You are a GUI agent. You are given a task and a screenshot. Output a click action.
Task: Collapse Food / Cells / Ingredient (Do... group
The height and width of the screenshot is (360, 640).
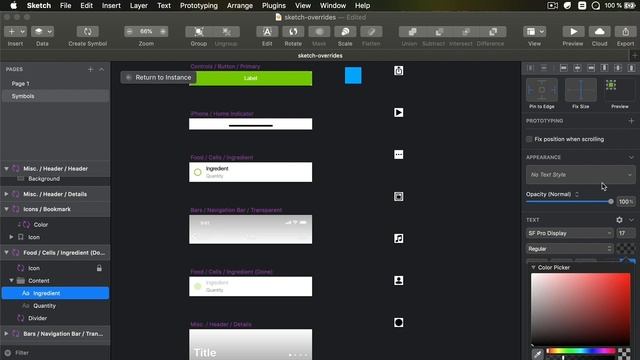pos(6,252)
